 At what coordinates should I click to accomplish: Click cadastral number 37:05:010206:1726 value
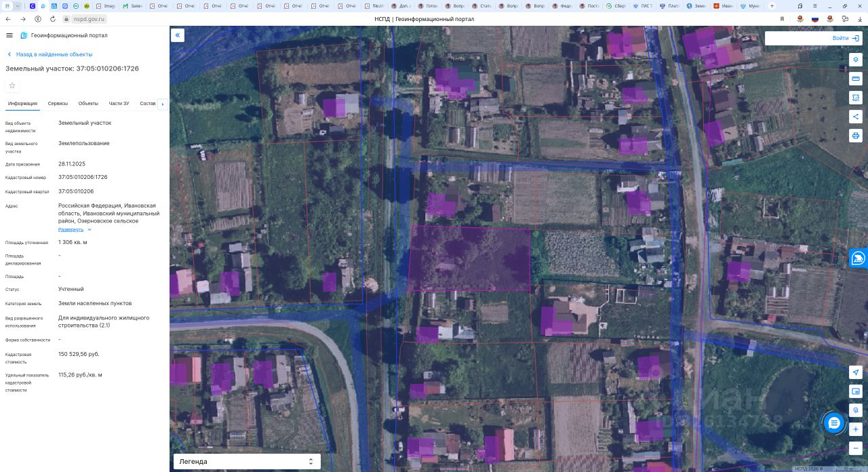pos(83,177)
